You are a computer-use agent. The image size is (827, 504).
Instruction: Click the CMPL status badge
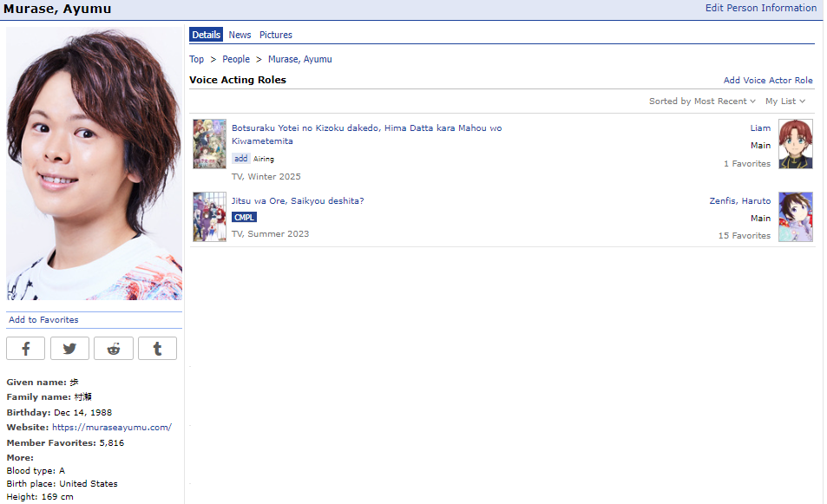coord(244,217)
